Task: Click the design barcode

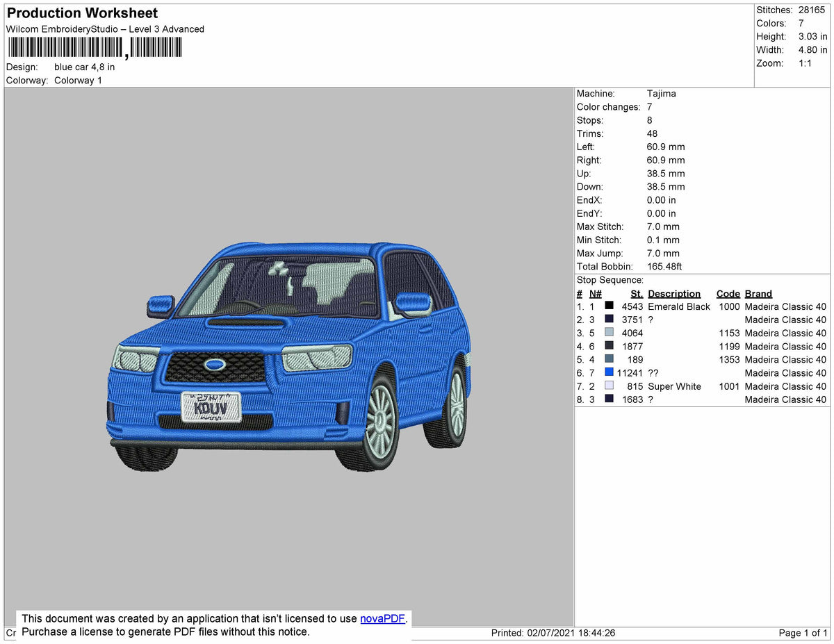Action: [94, 47]
